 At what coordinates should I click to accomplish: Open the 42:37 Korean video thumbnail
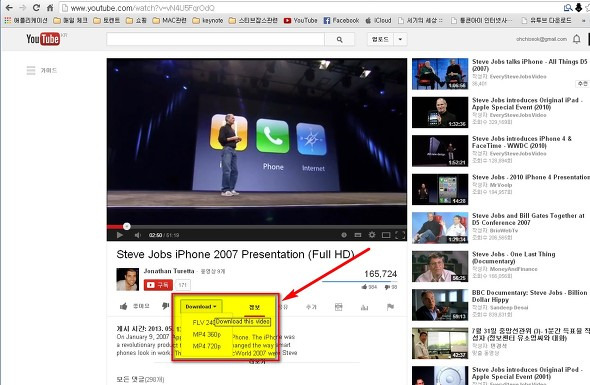click(x=440, y=343)
